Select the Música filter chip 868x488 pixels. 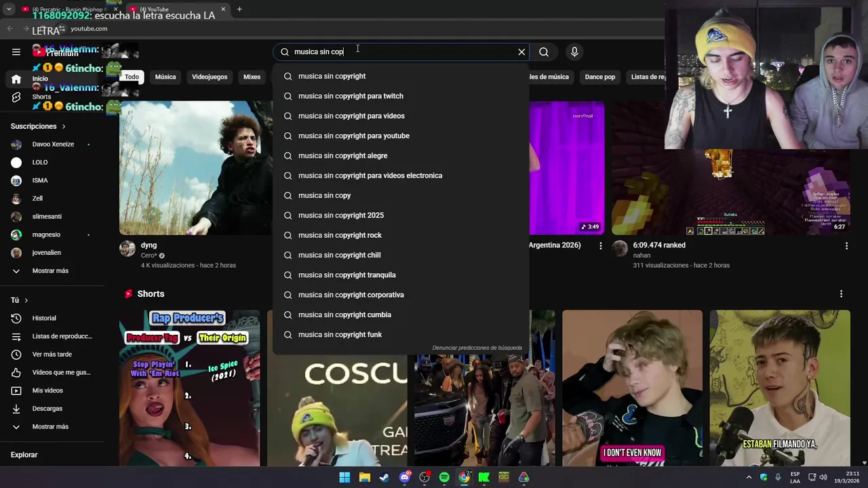point(165,77)
